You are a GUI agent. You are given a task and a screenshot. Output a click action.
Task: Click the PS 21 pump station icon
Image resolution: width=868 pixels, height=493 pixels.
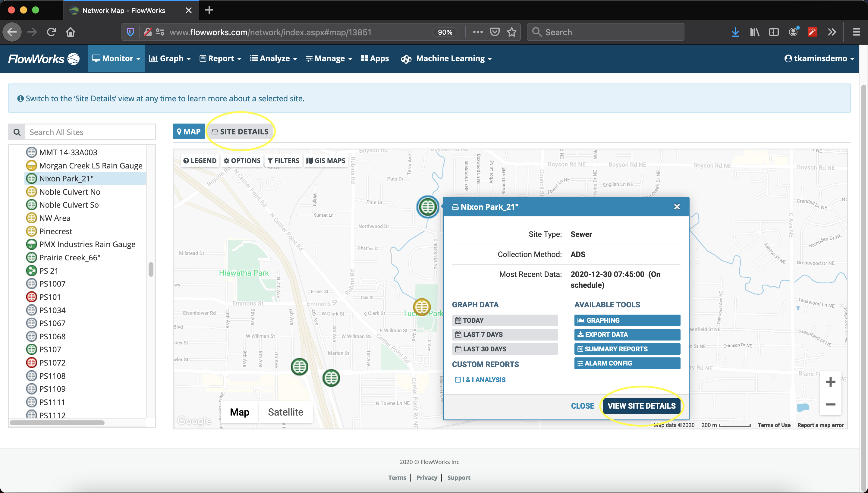click(x=31, y=271)
